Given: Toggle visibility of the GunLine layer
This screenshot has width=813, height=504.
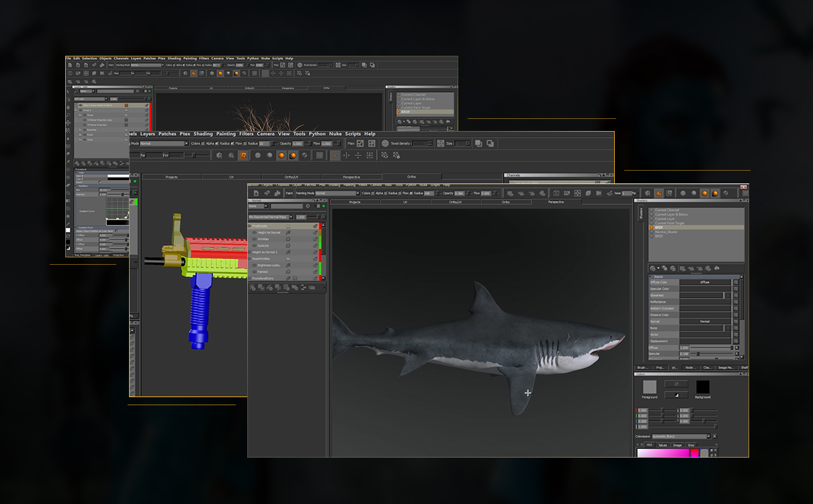Looking at the screenshot, I should (x=254, y=245).
